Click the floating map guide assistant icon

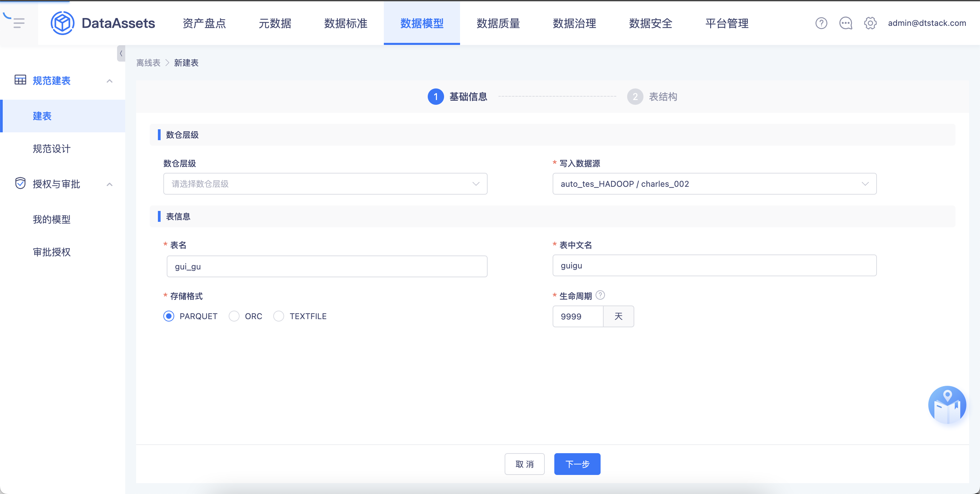point(947,405)
